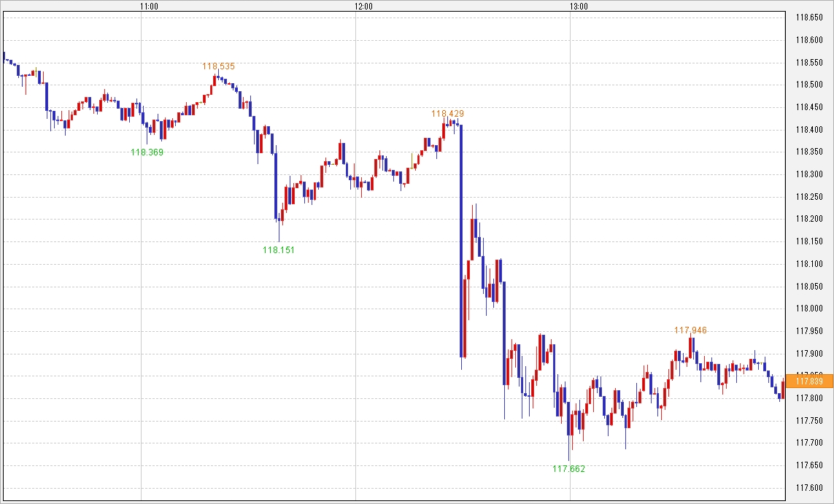
Task: Click the green 118.151 low label
Action: click(279, 250)
